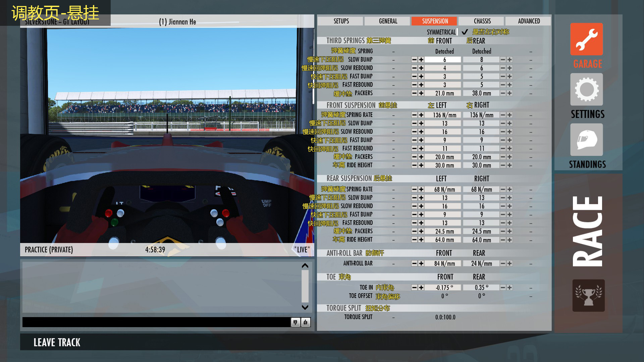Click the rear Toe Offset value
The width and height of the screenshot is (644, 362).
tap(481, 296)
